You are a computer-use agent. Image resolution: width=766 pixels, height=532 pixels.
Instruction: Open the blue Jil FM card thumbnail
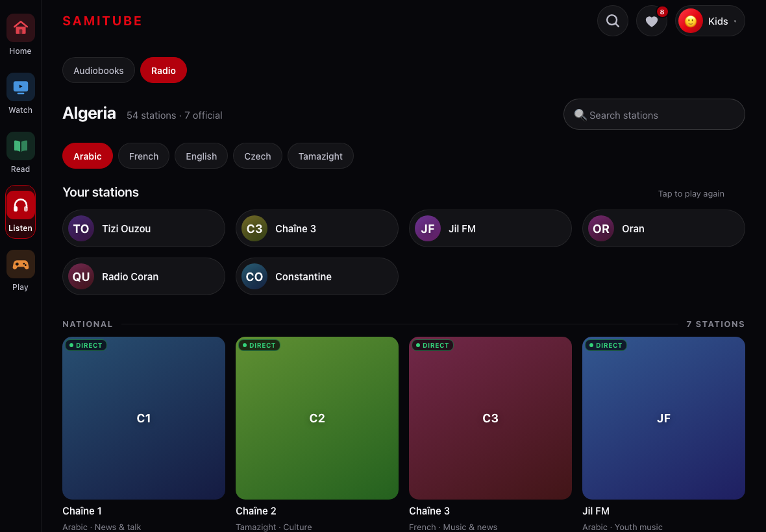tap(663, 418)
